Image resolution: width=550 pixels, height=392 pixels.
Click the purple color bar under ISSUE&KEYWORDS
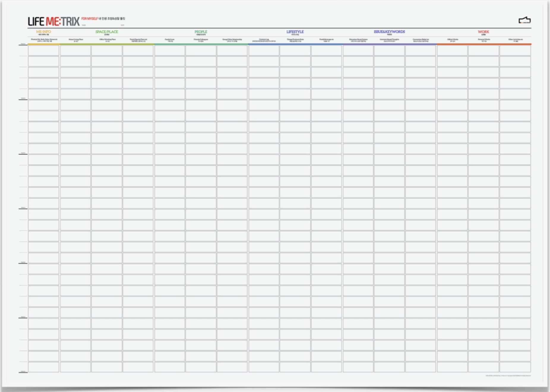(x=389, y=44)
